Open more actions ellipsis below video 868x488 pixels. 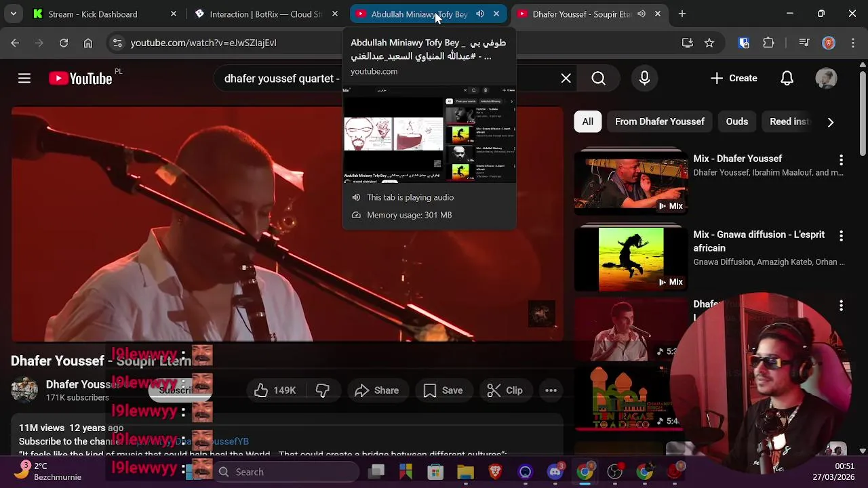pyautogui.click(x=551, y=390)
